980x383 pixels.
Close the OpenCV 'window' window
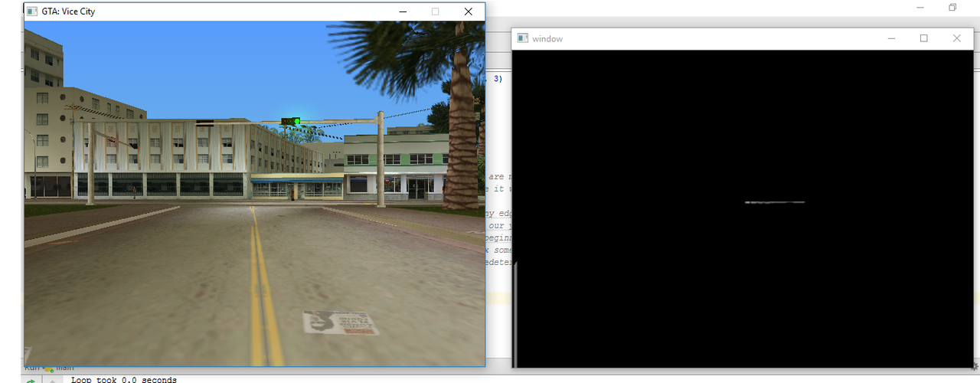pyautogui.click(x=957, y=38)
